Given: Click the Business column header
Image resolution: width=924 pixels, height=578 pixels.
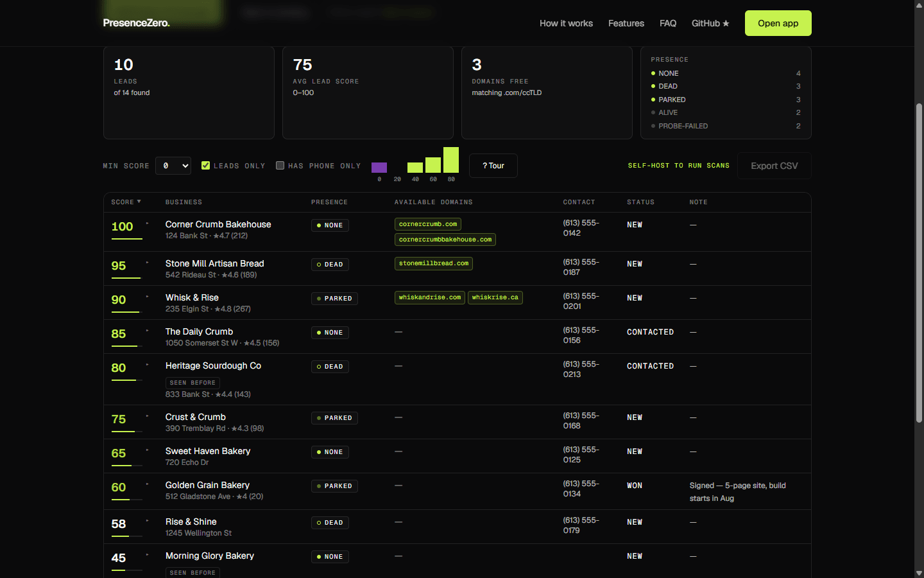Looking at the screenshot, I should 184,202.
